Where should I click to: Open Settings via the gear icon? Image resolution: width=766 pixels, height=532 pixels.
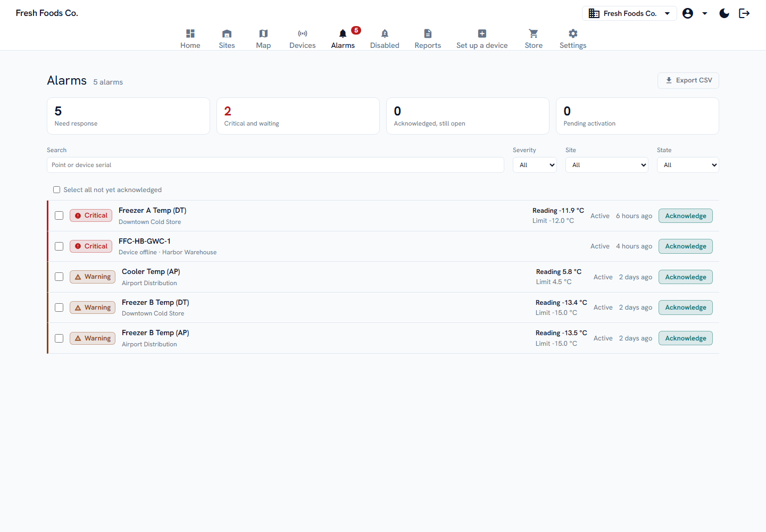point(573,34)
